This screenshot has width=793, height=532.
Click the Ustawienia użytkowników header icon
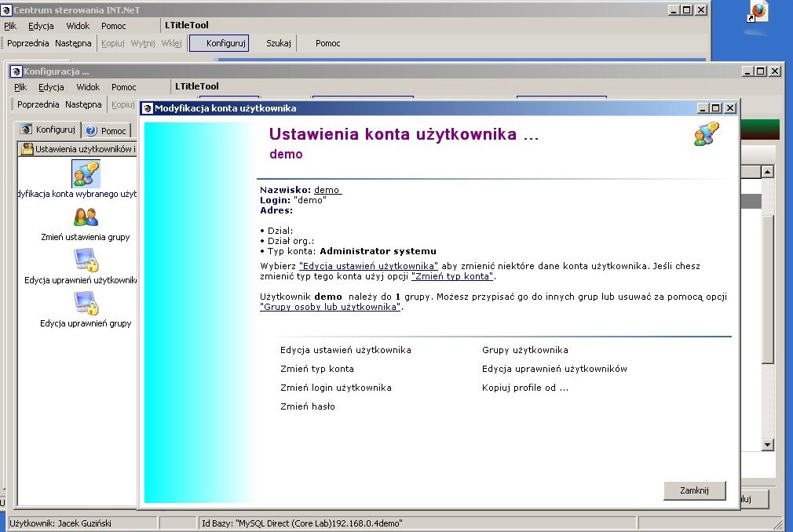tap(27, 149)
